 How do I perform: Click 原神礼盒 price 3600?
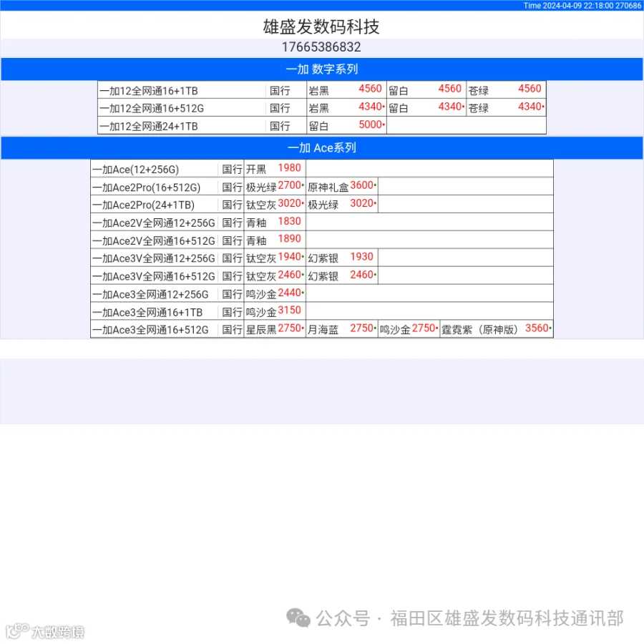[x=362, y=185]
